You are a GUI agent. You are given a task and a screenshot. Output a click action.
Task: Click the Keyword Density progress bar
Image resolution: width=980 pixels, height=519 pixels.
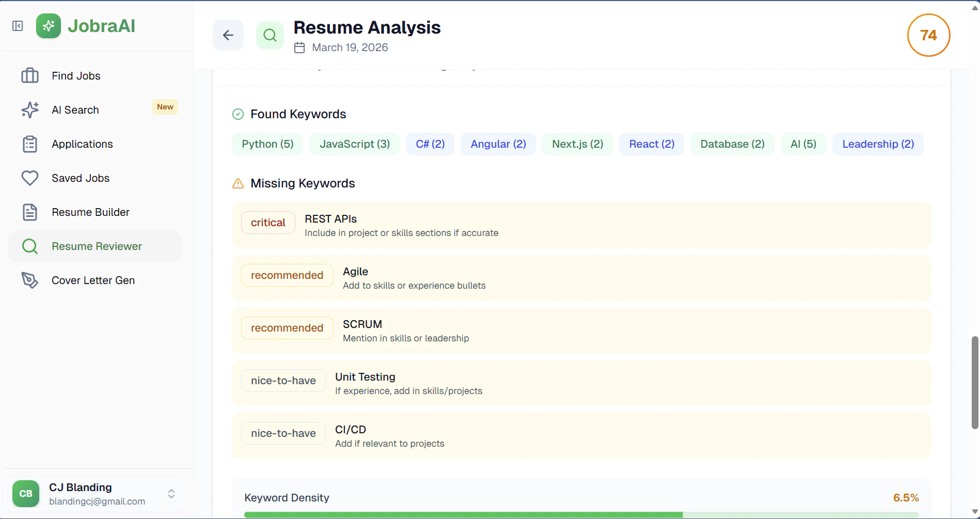click(x=581, y=515)
